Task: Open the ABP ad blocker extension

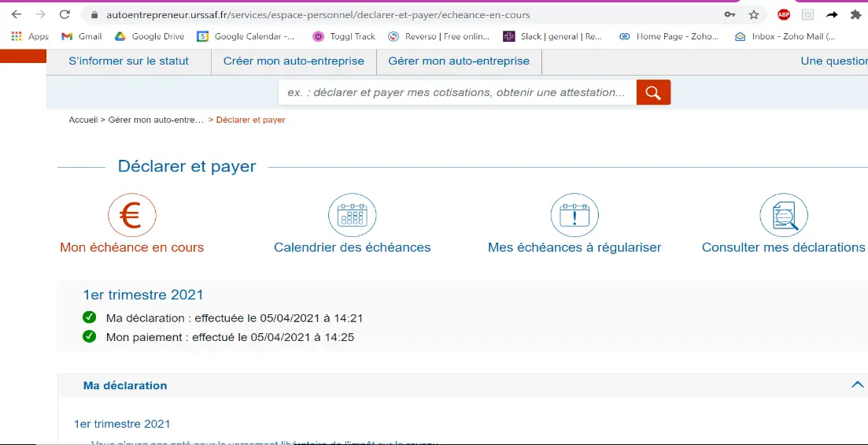Action: [x=783, y=15]
